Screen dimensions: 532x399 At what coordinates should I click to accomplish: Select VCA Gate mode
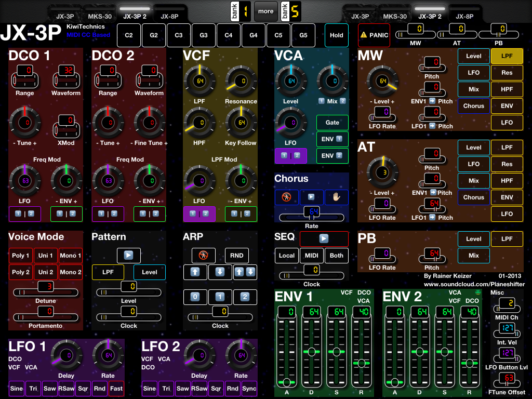tap(332, 123)
